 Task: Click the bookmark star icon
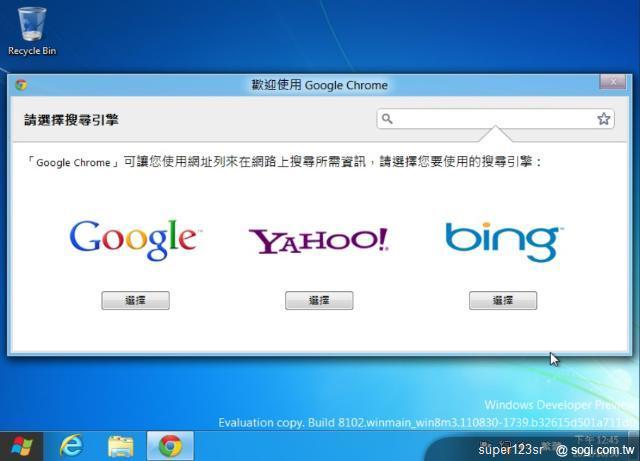pos(604,119)
